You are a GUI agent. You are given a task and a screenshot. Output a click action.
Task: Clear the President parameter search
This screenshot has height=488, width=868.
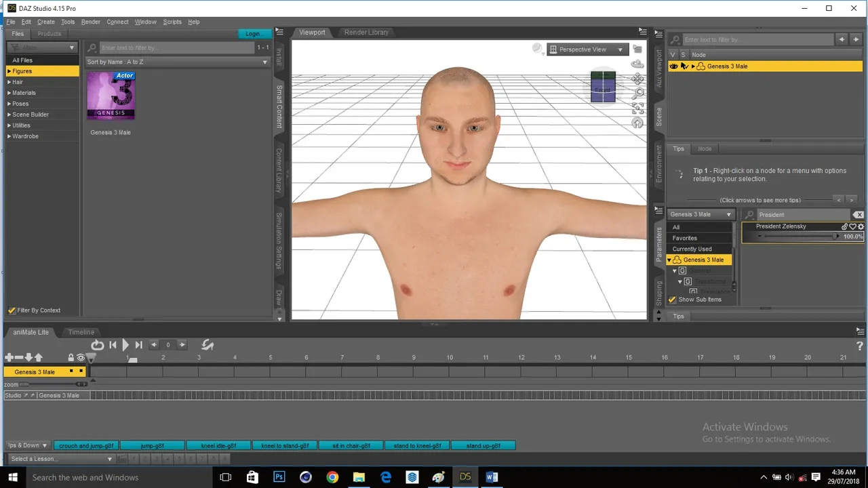point(859,214)
